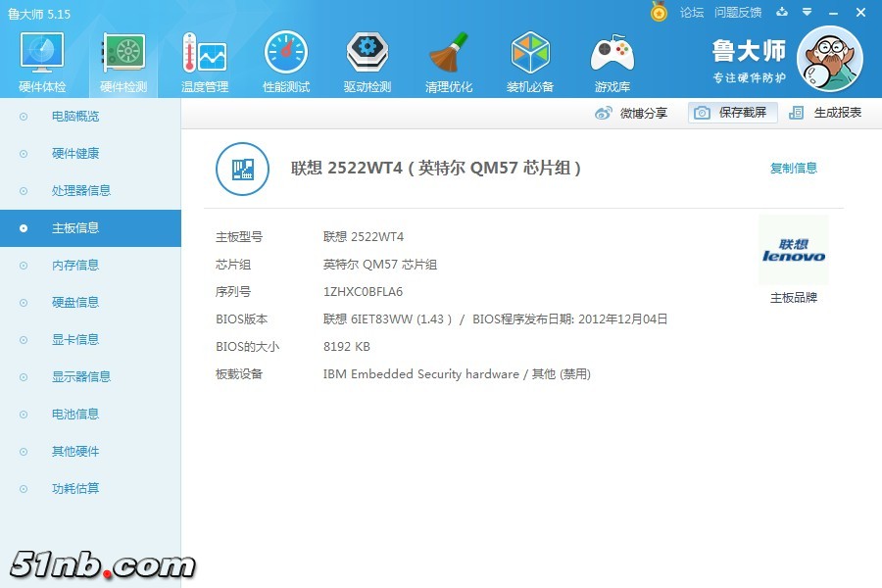Select 处理器信息 in the sidebar

tap(81, 191)
